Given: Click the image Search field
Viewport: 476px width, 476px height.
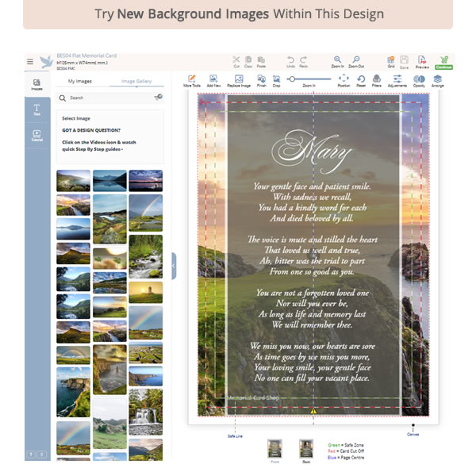Looking at the screenshot, I should point(103,98).
